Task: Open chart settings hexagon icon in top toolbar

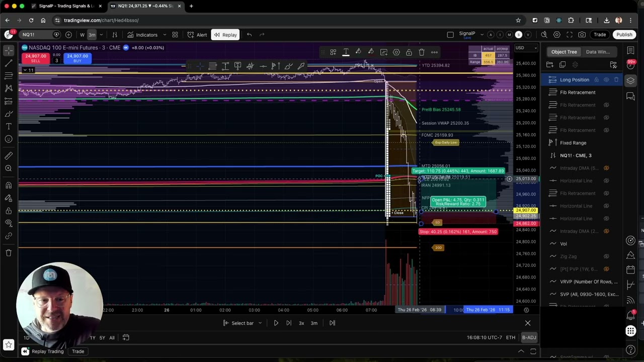Action: click(x=557, y=35)
